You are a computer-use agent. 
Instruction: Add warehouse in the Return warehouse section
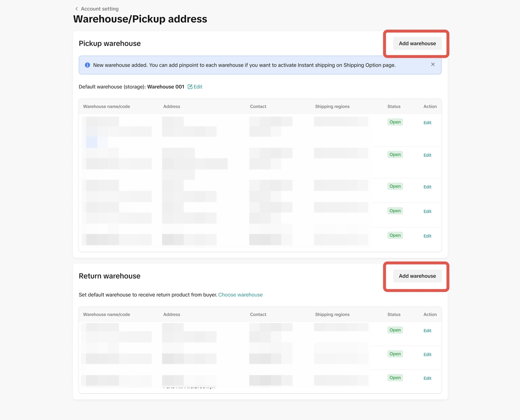(417, 276)
